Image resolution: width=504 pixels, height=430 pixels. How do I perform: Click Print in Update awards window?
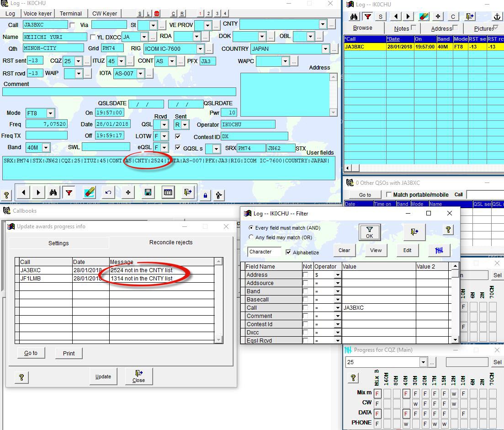click(69, 353)
